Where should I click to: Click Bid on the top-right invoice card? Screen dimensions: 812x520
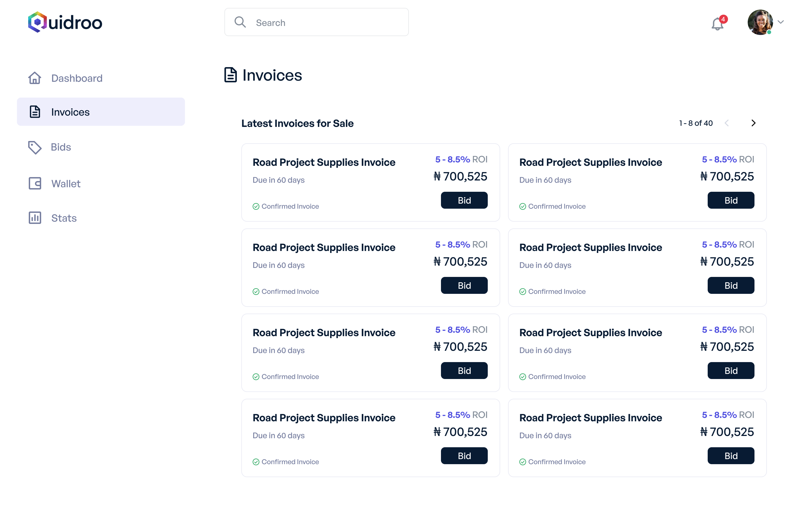pos(731,200)
